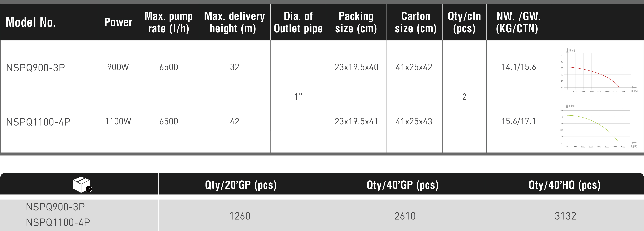
Task: Click the Dia. of Outlet pipe header
Action: [x=298, y=22]
